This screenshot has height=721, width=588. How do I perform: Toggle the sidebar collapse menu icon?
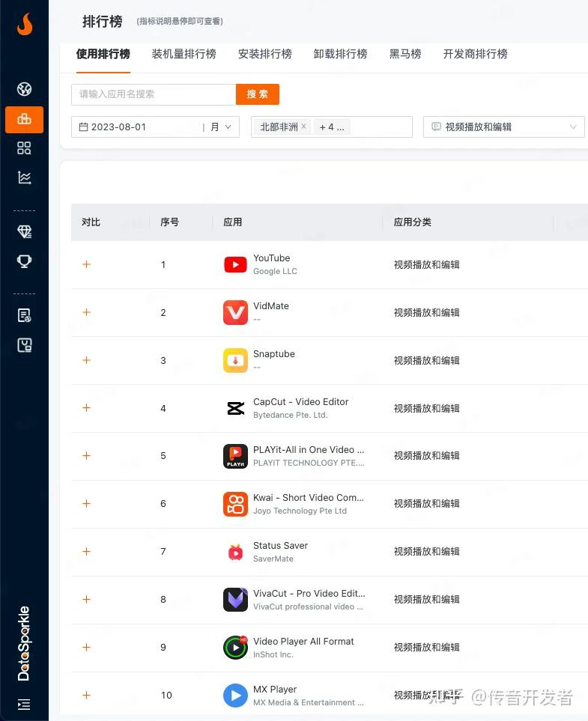coord(24,704)
